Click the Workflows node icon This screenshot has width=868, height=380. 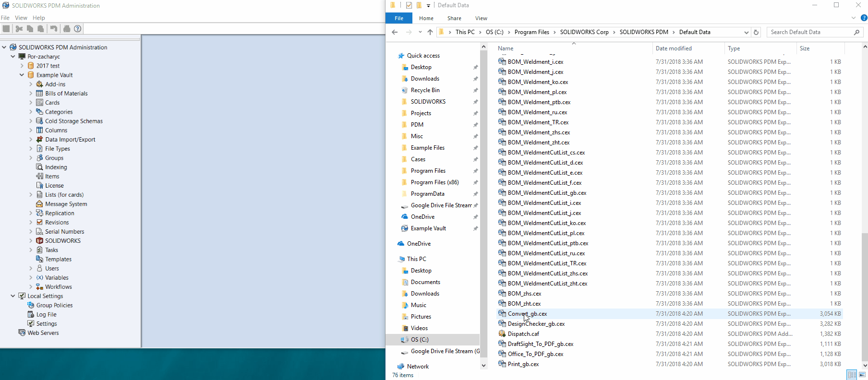click(40, 287)
